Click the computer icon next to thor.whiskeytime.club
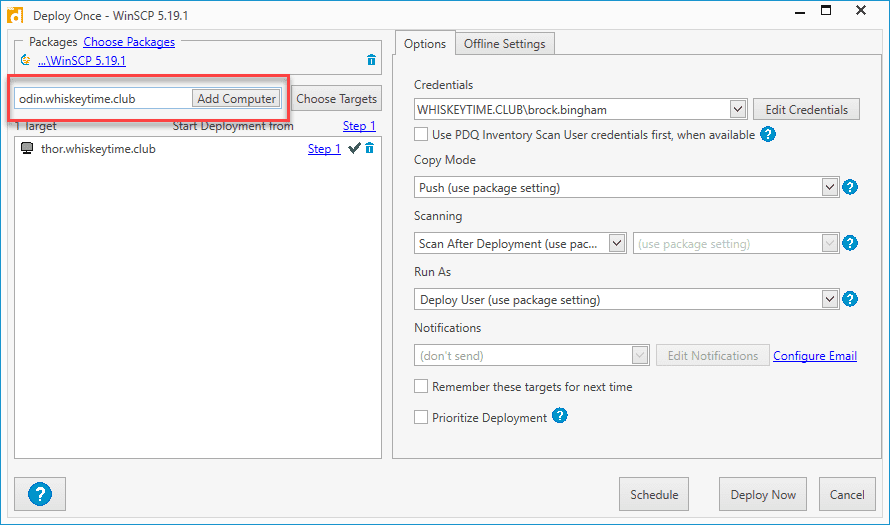890x525 pixels. (x=27, y=148)
